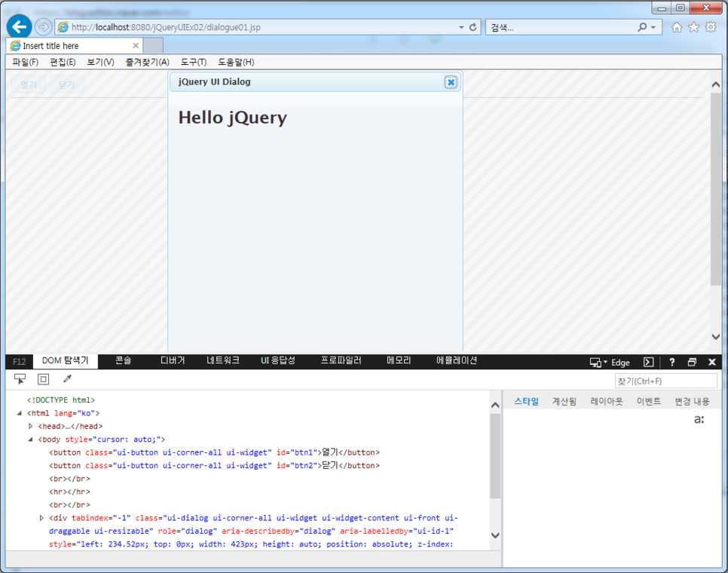Open the Tools gear icon

coord(711,27)
